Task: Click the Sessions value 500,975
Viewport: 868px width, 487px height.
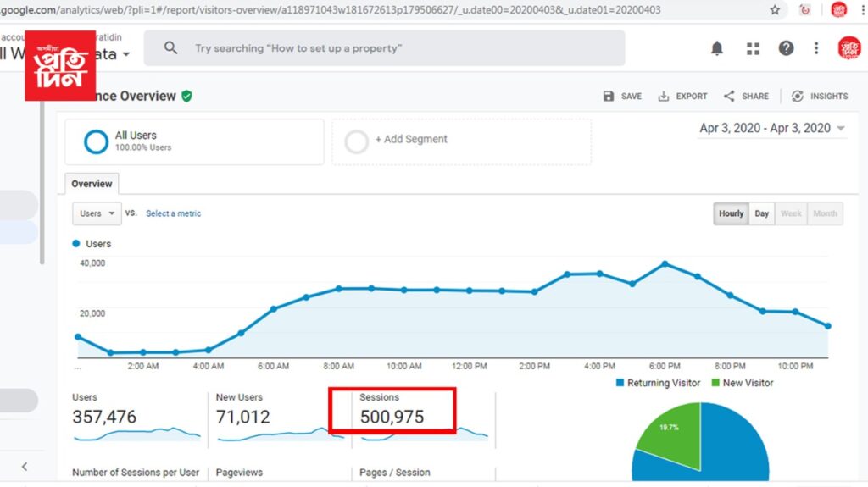Action: tap(392, 417)
